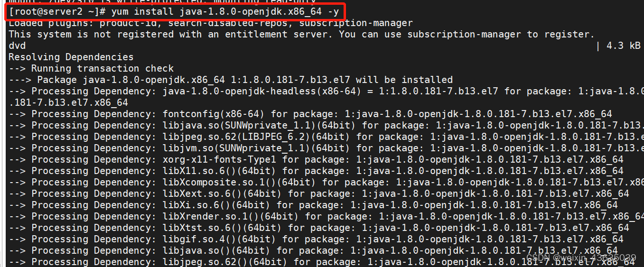
Task: Click the libXext.so.6 dependency line
Action: click(319, 194)
